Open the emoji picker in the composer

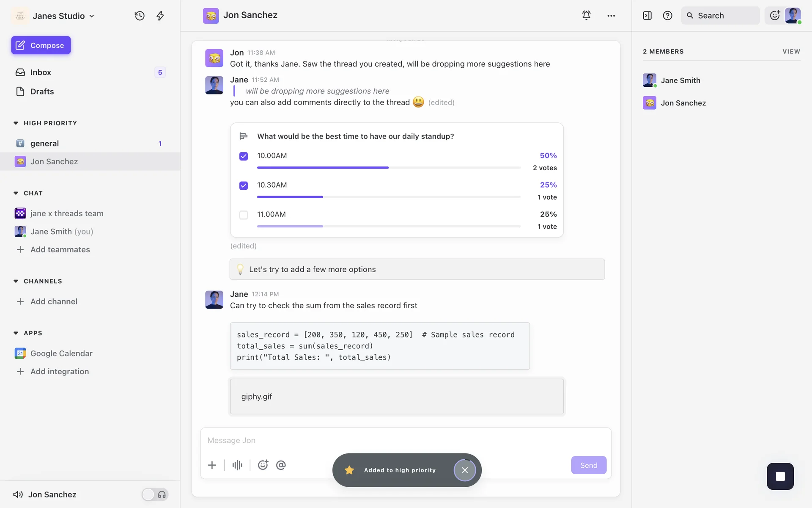(x=263, y=465)
